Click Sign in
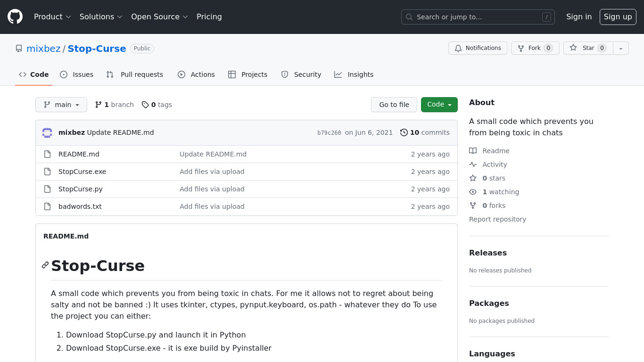The width and height of the screenshot is (644, 362). click(x=579, y=16)
